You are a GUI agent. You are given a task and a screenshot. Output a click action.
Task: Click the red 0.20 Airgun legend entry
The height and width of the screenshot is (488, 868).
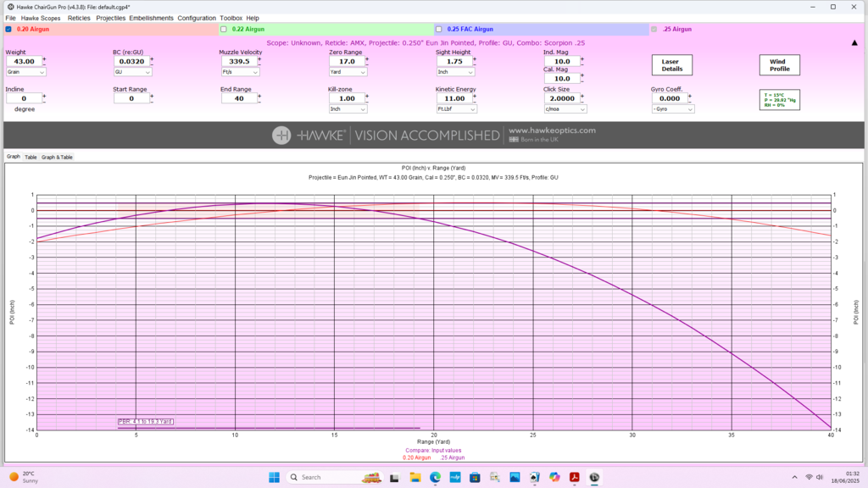click(x=416, y=457)
